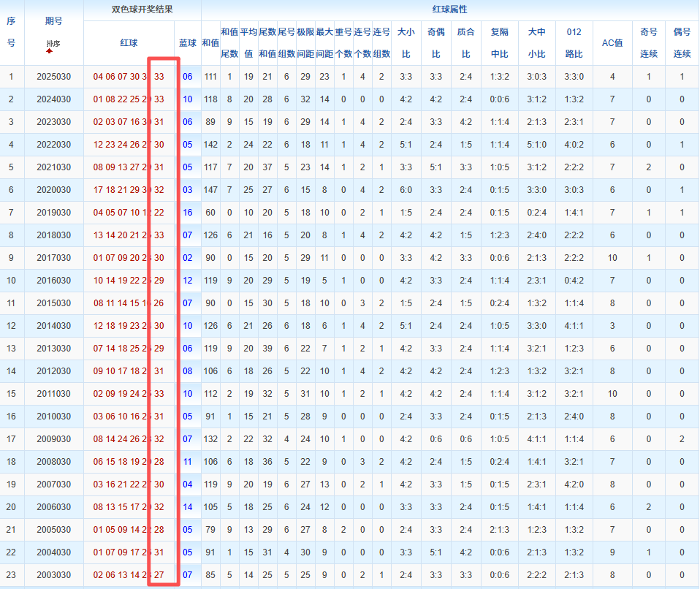The image size is (700, 589).
Task: Click the 大小比 column header
Action: 406,43
